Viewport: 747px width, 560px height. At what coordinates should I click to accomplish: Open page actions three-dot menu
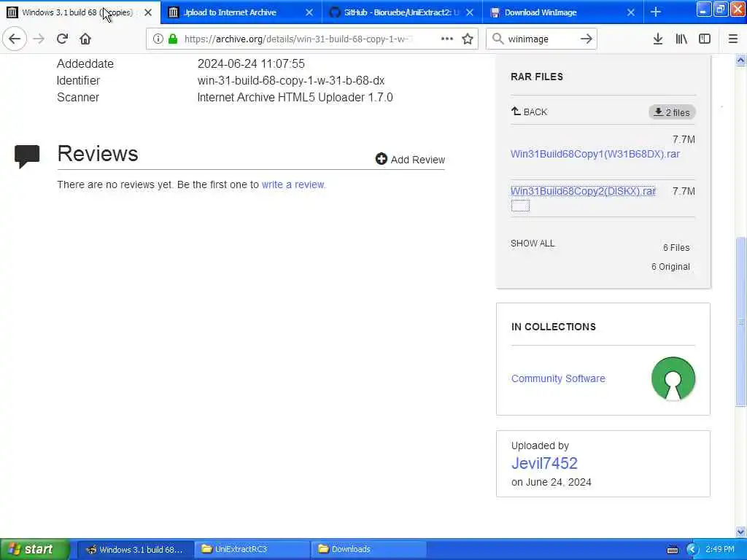click(x=447, y=39)
